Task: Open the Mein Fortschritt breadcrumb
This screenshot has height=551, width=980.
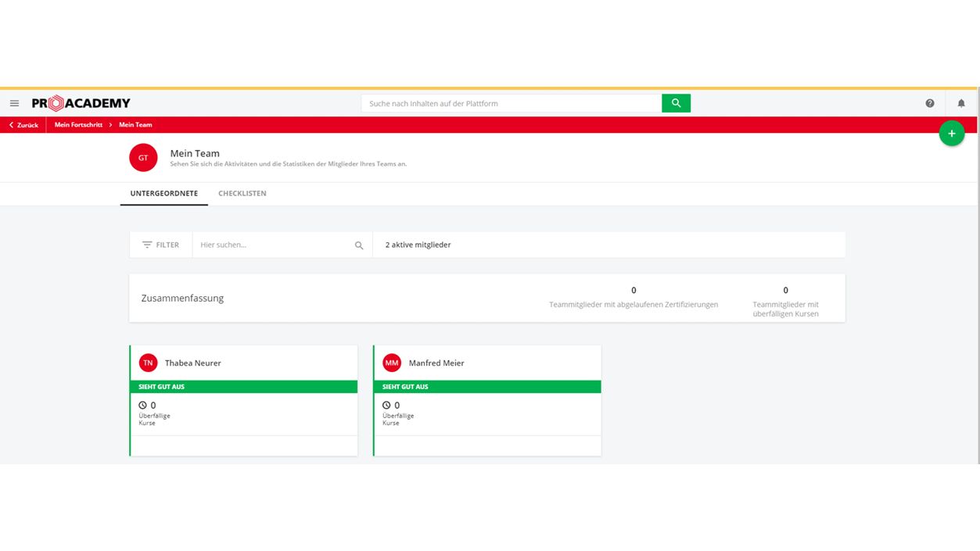Action: 78,125
